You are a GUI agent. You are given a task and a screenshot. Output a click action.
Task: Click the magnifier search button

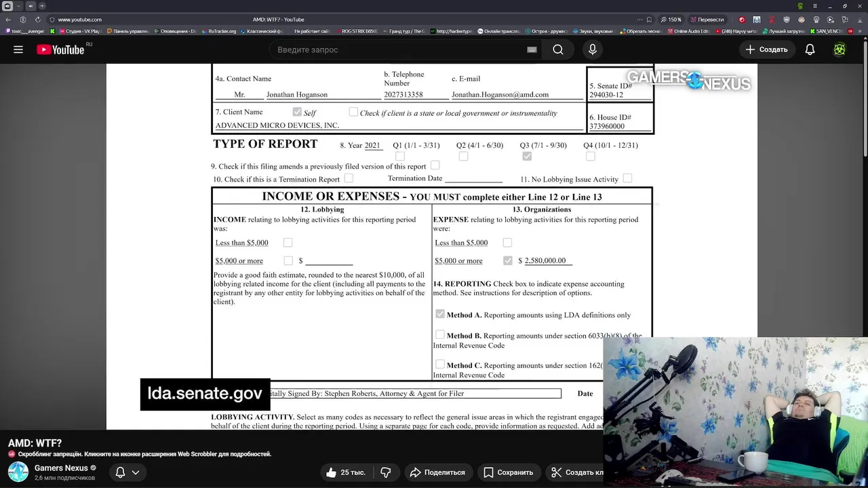(x=557, y=49)
